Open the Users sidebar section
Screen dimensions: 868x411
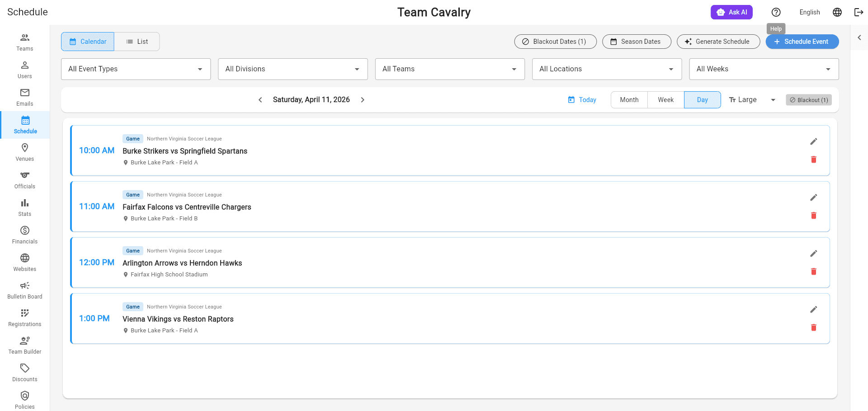(x=25, y=70)
